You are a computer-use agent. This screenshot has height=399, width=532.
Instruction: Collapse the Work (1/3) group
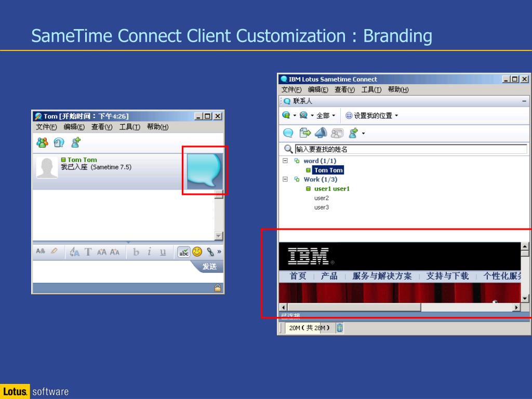click(285, 179)
